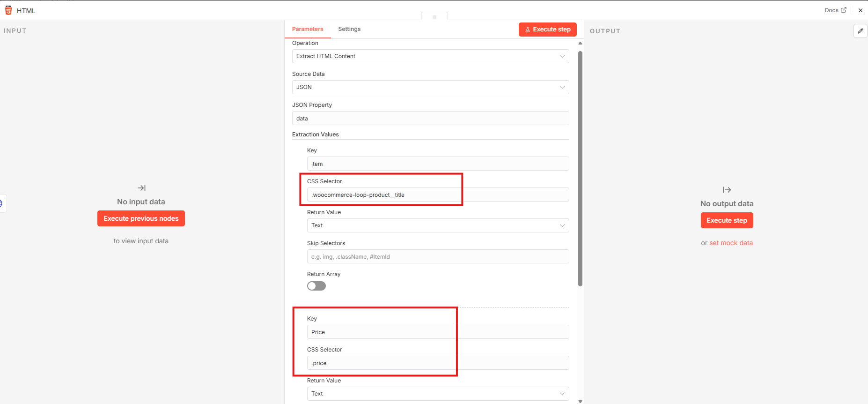Image resolution: width=868 pixels, height=404 pixels.
Task: Click the pencil edit icon in the Output panel
Action: coord(860,31)
